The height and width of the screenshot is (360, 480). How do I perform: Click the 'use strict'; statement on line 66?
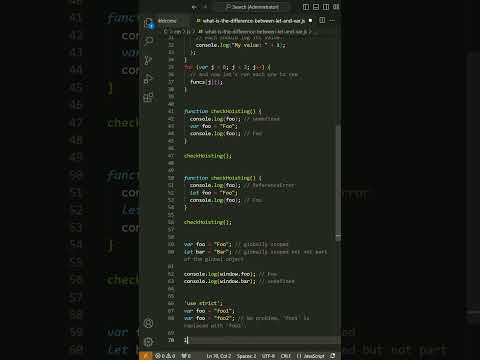(203, 303)
